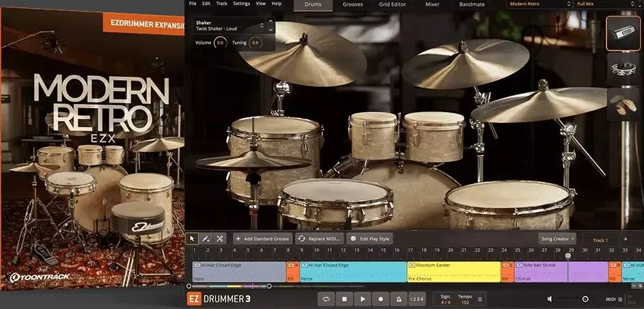The height and width of the screenshot is (309, 644).
Task: Click the Replace MIDI button
Action: (x=319, y=239)
